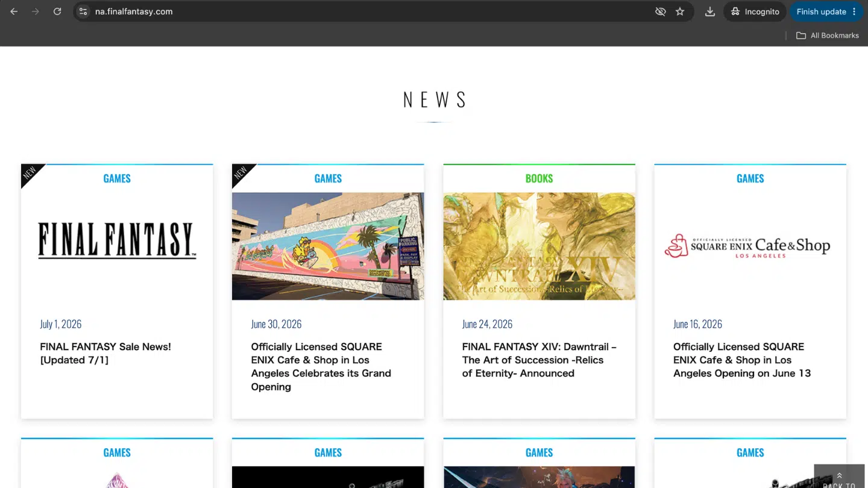Click the Dawntrail art book cover thumbnail
Image resolution: width=868 pixels, height=488 pixels.
pyautogui.click(x=539, y=246)
